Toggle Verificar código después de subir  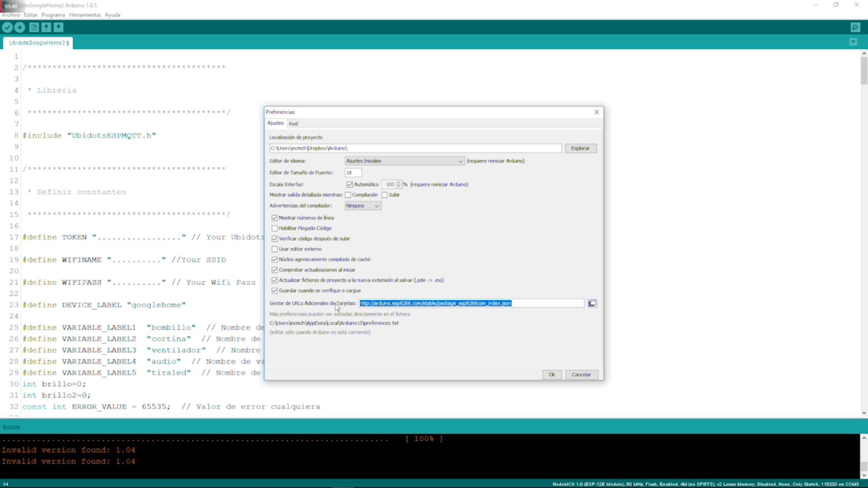(274, 239)
